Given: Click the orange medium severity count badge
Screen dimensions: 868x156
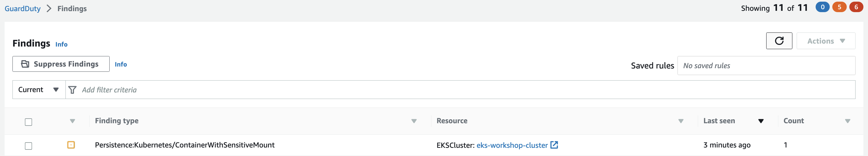Looking at the screenshot, I should [839, 7].
